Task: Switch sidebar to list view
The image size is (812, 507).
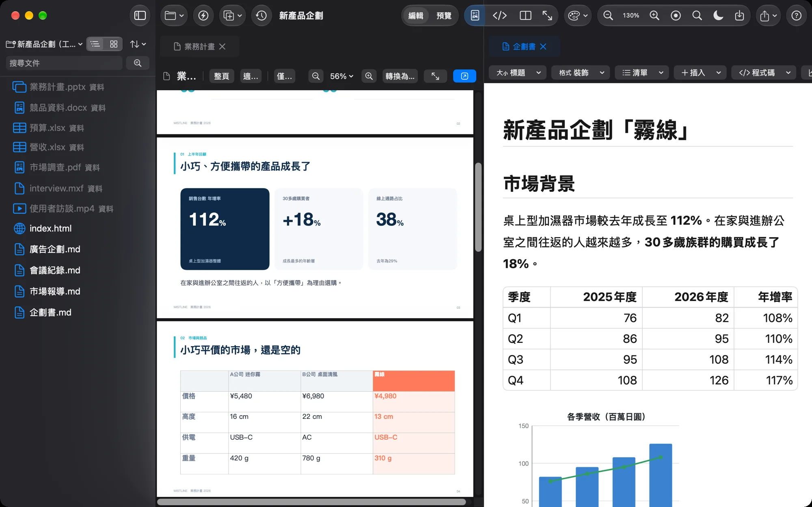Action: click(x=95, y=44)
